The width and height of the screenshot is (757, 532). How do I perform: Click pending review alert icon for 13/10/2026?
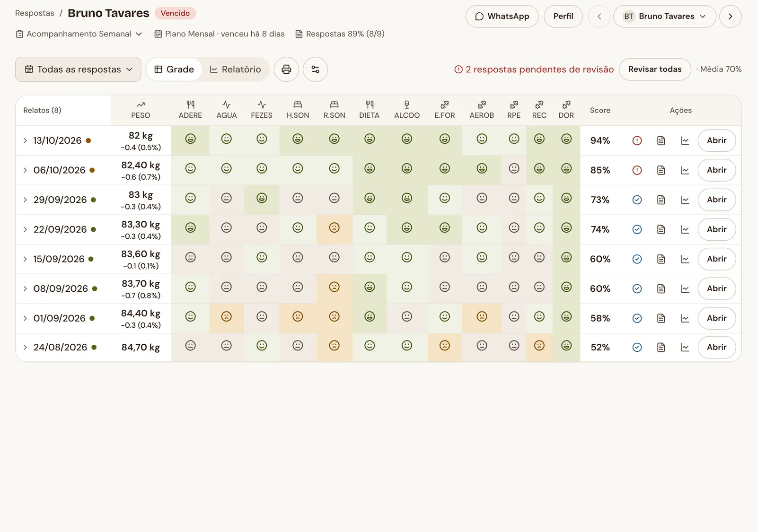pyautogui.click(x=637, y=140)
